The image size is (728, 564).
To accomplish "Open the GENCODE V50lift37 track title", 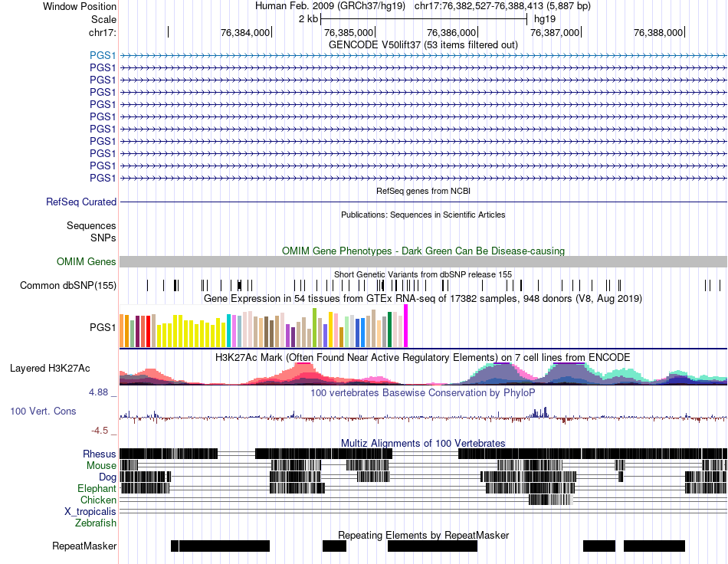I will 423,45.
